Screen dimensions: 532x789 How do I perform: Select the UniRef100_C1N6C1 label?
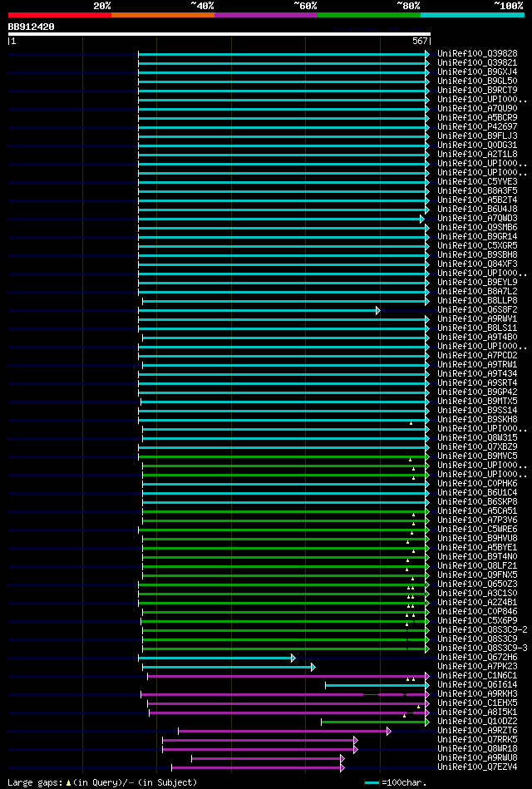[x=477, y=676]
